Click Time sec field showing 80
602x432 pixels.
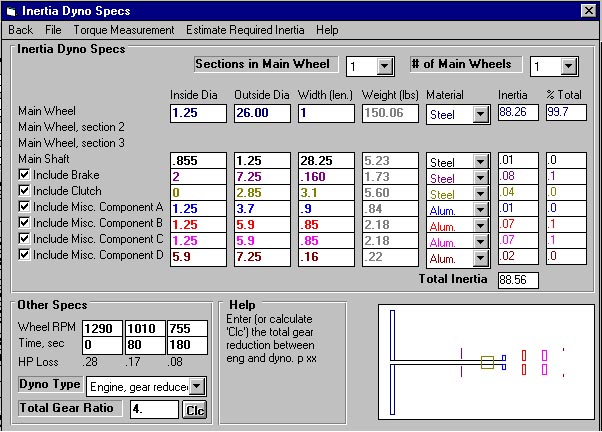coord(145,345)
